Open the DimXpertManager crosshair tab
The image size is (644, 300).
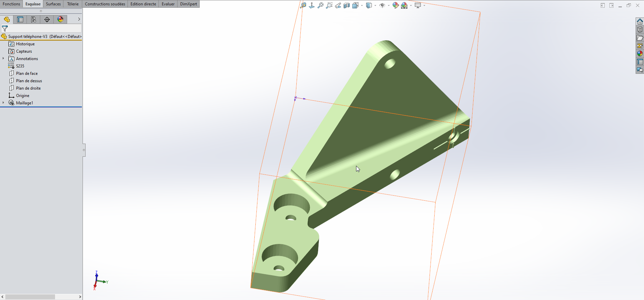tap(47, 19)
